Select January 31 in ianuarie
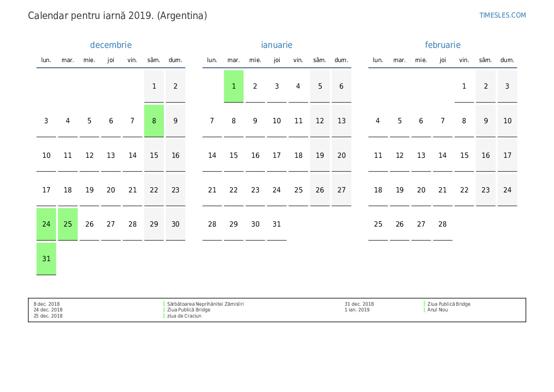The image size is (554, 392). pos(277,225)
